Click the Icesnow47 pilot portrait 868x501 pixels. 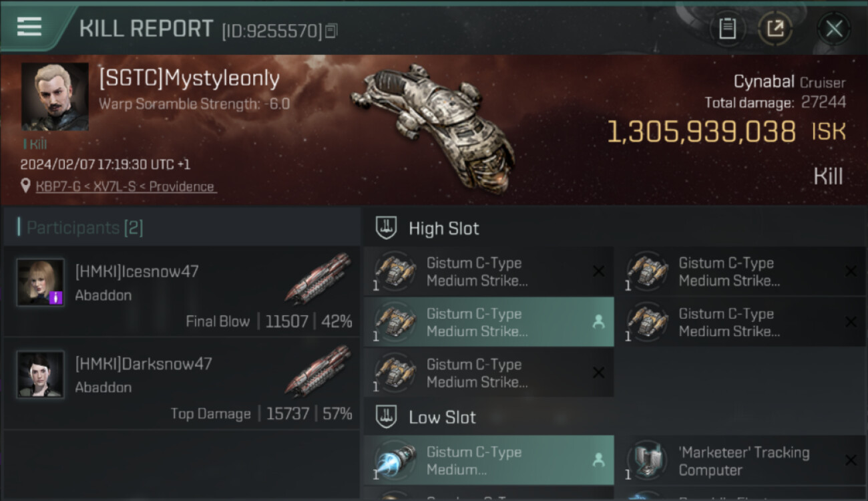point(41,283)
